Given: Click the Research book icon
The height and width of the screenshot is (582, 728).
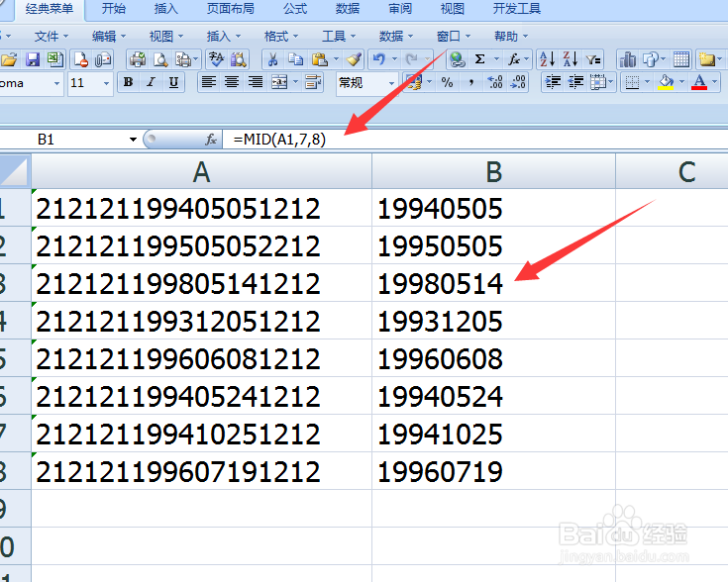Looking at the screenshot, I should tap(238, 59).
